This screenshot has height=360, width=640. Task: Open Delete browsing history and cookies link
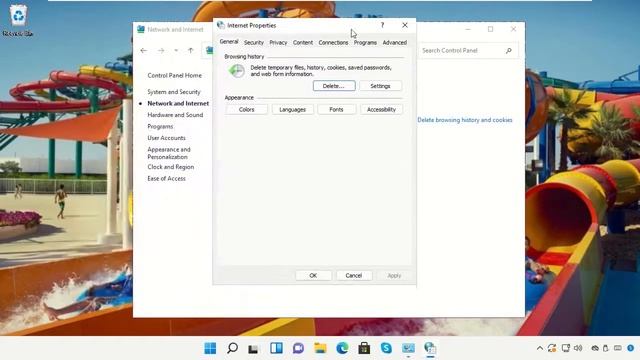(x=465, y=120)
